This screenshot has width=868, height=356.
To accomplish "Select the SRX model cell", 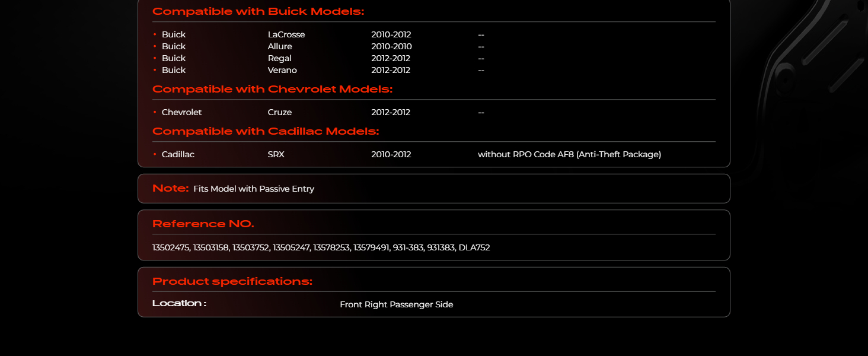I will pos(276,154).
